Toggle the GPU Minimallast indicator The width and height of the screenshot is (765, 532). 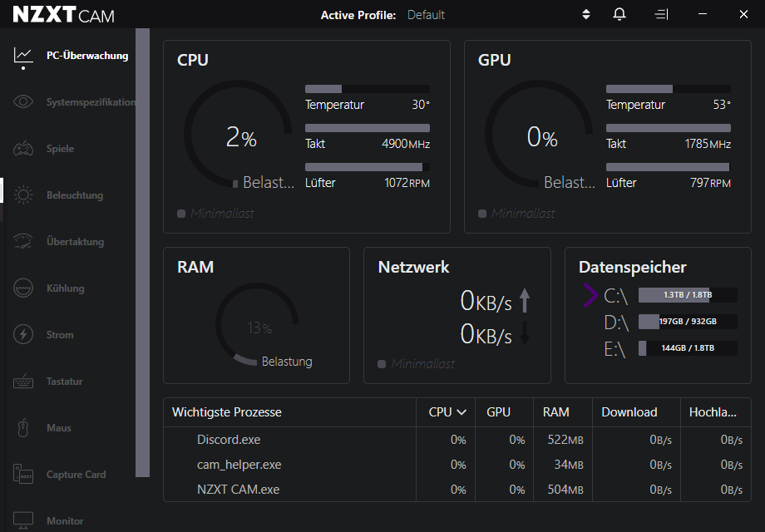tap(482, 214)
